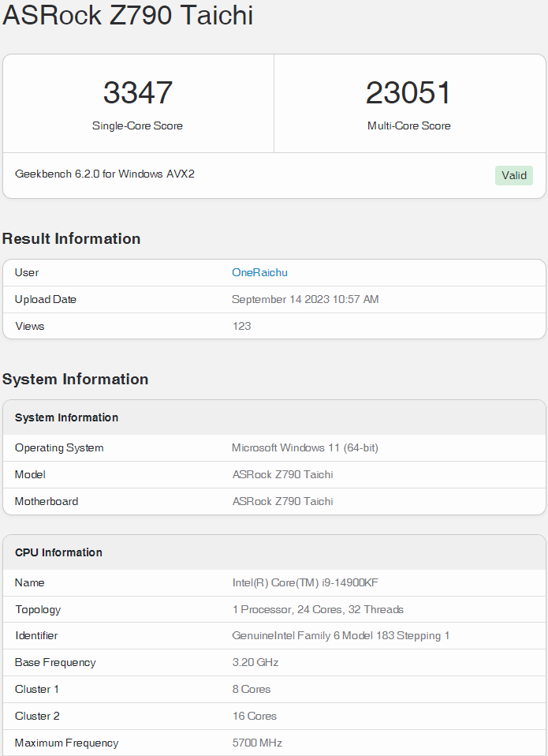Screen dimensions: 548x756
Task: Select the 3.20 GHz value
Action: click(x=255, y=662)
